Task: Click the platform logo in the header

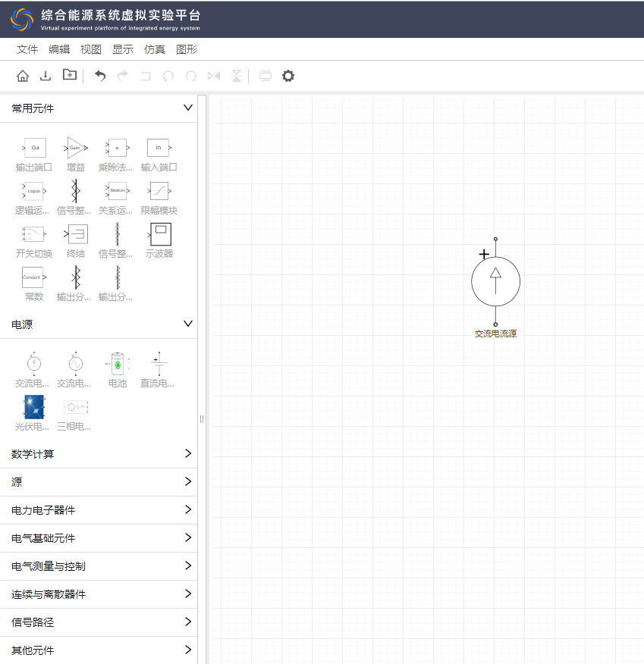Action: 22,20
